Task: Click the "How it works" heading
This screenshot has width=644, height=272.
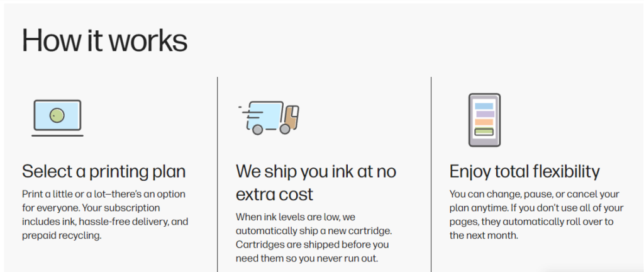Action: point(104,40)
